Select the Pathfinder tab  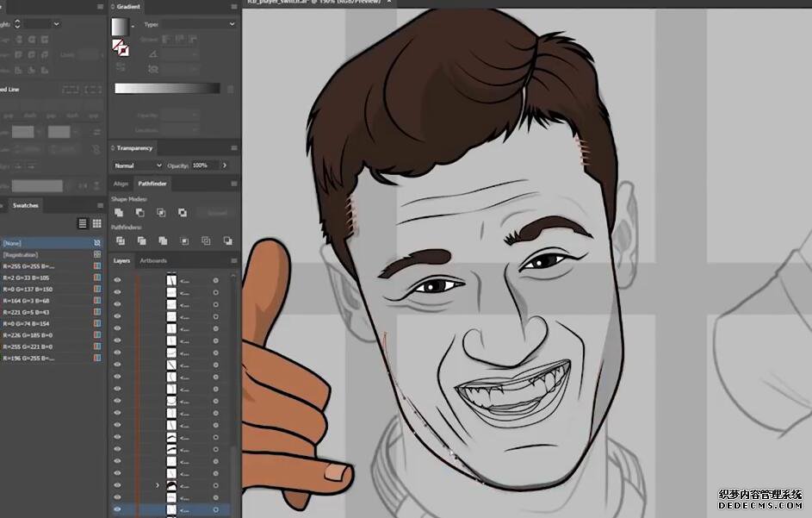pos(152,184)
